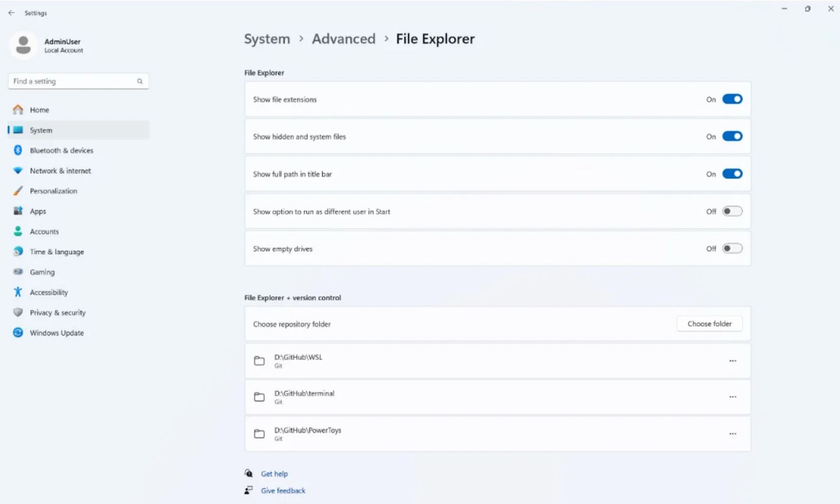Image resolution: width=840 pixels, height=504 pixels.
Task: Click the Windows Update icon
Action: [18, 333]
